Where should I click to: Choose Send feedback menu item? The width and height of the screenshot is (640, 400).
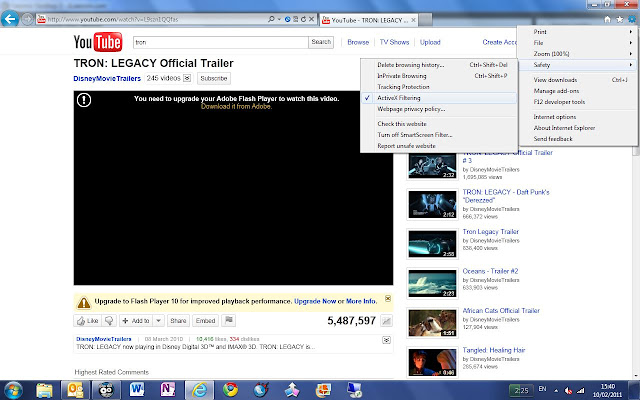[x=578, y=139]
